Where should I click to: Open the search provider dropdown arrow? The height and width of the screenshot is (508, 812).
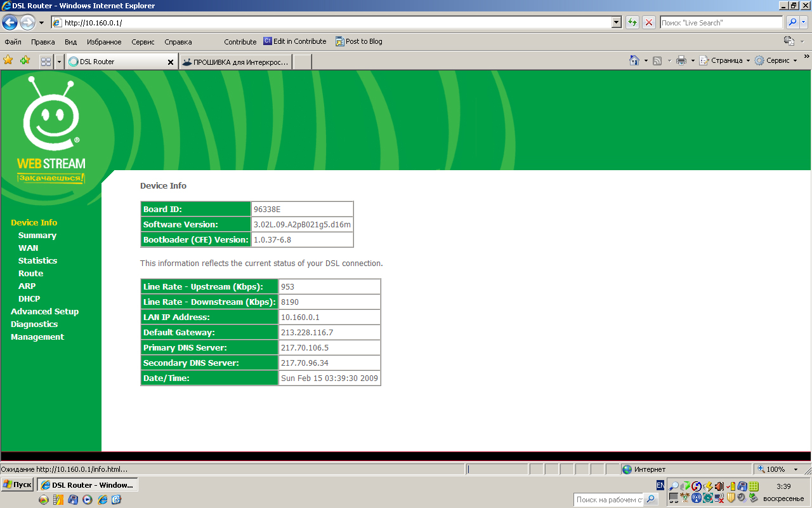pos(804,23)
